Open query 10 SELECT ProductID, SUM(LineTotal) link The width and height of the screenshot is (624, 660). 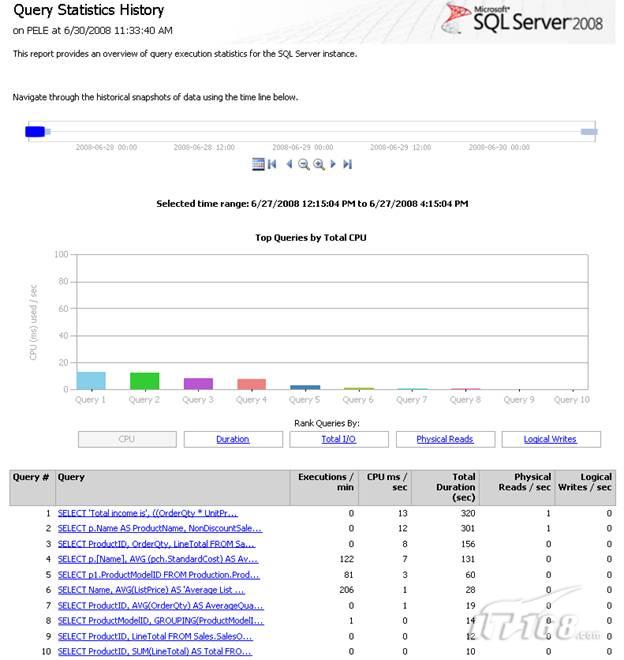tap(155, 651)
